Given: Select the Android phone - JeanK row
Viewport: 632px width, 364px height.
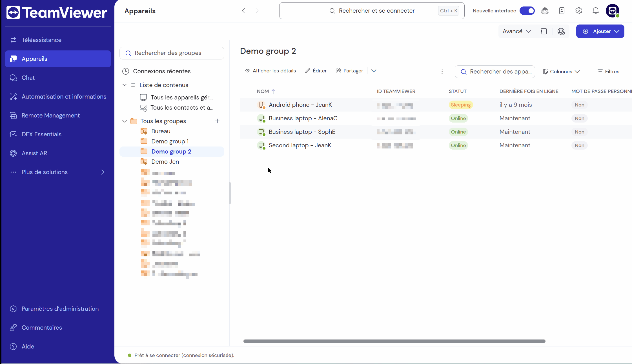Looking at the screenshot, I should point(436,105).
